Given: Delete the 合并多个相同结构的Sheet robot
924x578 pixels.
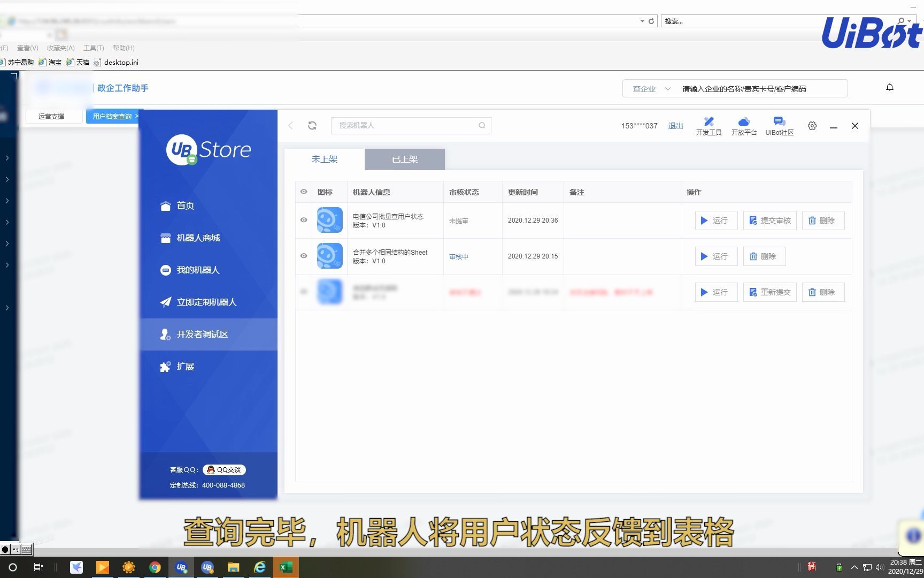Looking at the screenshot, I should 764,256.
